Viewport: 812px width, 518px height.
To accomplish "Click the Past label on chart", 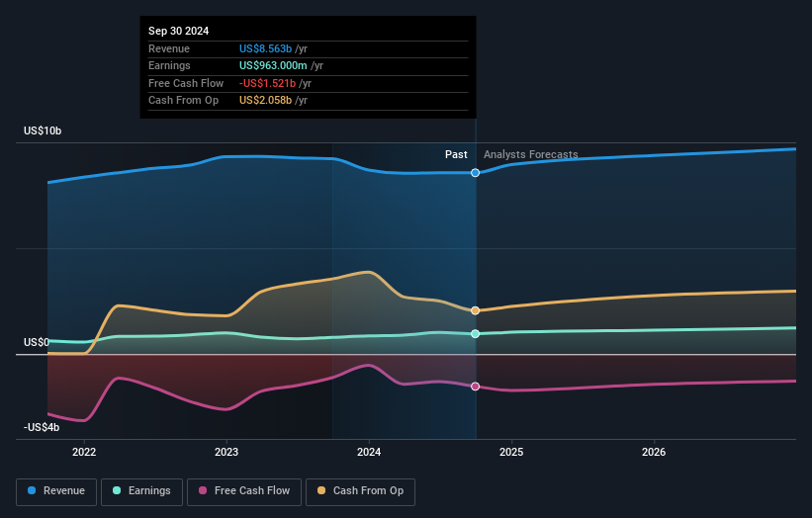I will pos(456,154).
